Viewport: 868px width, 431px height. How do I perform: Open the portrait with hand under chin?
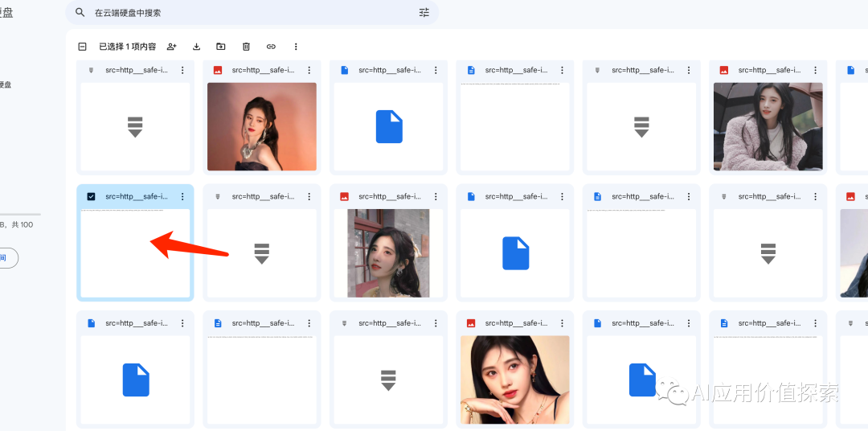515,380
